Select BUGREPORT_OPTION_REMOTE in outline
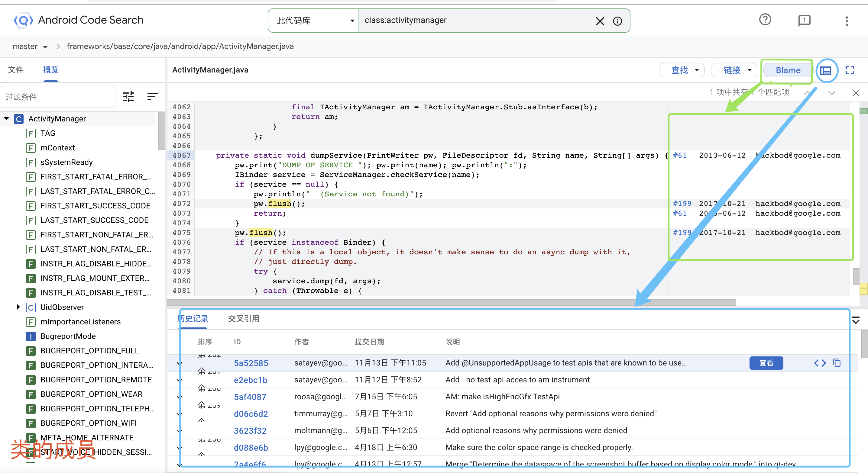The height and width of the screenshot is (473, 868). [x=96, y=380]
